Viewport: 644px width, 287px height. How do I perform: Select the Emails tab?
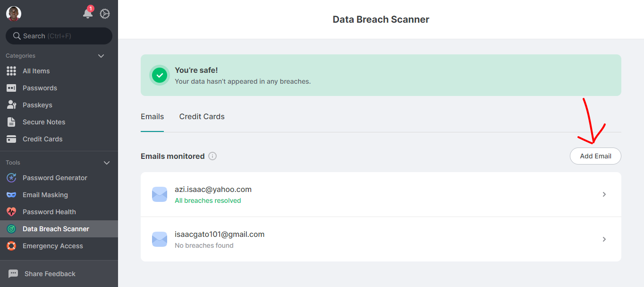[152, 116]
